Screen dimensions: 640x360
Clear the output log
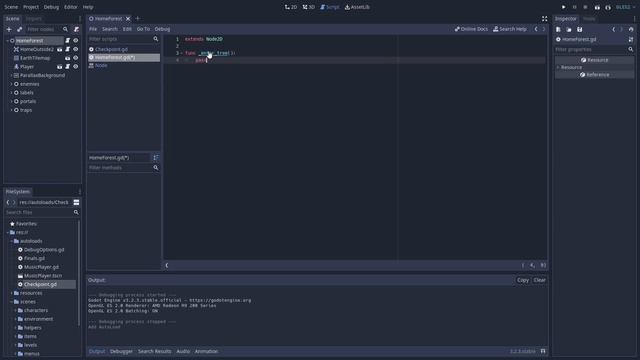tap(539, 280)
